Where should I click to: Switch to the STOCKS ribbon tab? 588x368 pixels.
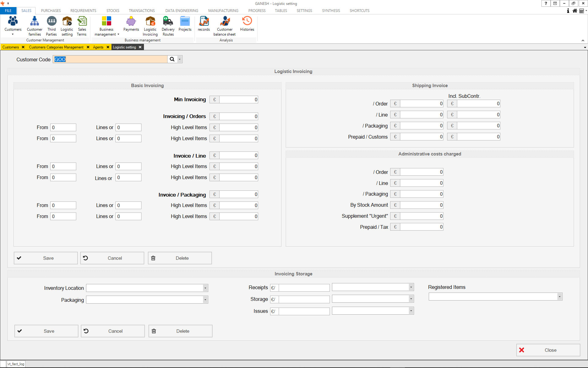coord(113,10)
